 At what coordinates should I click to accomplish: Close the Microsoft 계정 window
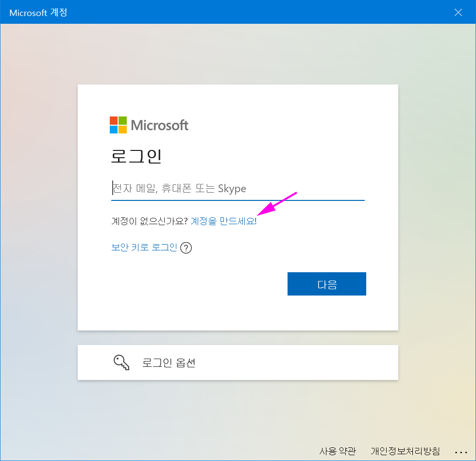[x=458, y=13]
